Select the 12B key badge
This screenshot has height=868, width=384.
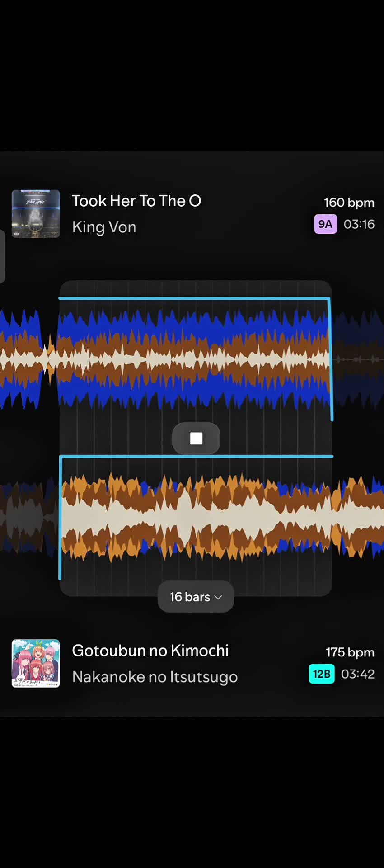322,674
